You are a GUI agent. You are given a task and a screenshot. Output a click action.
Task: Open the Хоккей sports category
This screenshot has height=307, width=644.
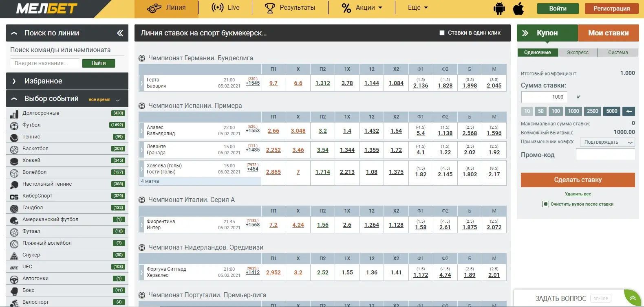click(x=67, y=161)
